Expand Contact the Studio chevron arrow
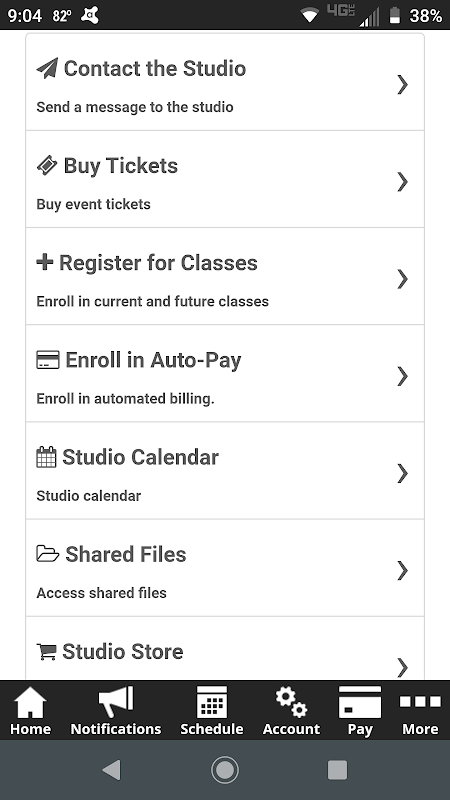 pyautogui.click(x=403, y=85)
